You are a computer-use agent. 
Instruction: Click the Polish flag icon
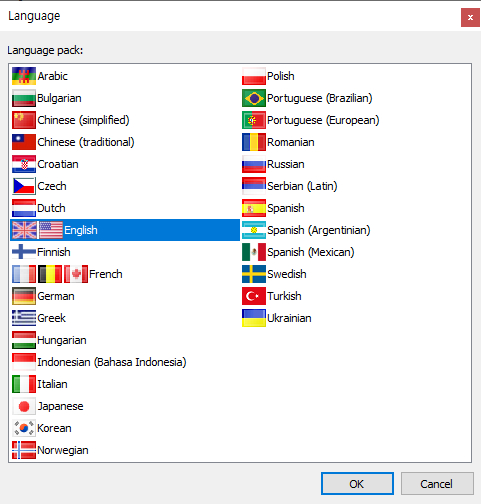pos(254,76)
